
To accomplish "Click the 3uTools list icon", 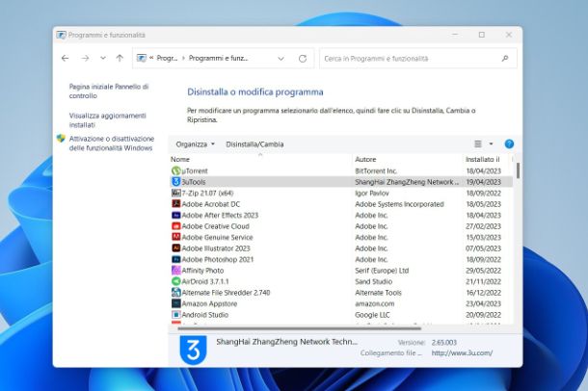I will tap(175, 182).
